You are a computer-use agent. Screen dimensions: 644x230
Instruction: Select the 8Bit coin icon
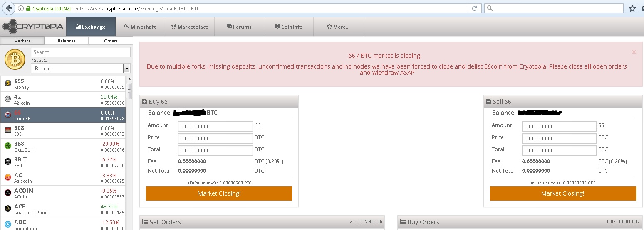pos(7,161)
